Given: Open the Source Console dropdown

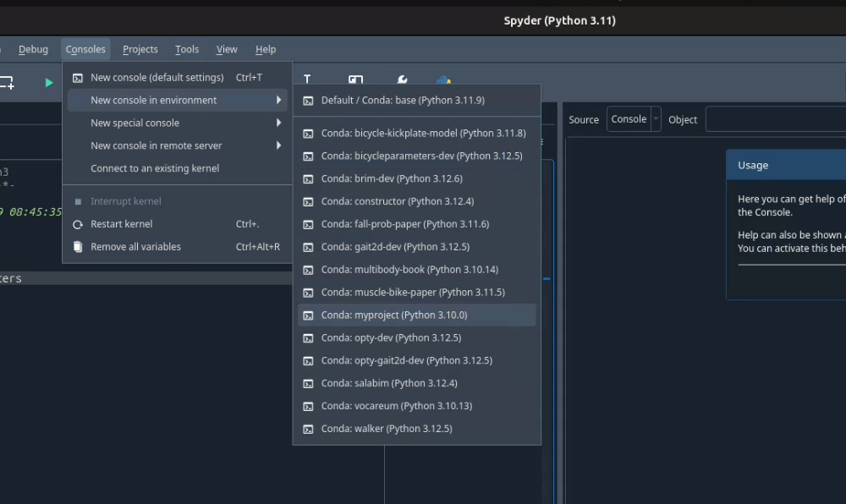Looking at the screenshot, I should [634, 119].
